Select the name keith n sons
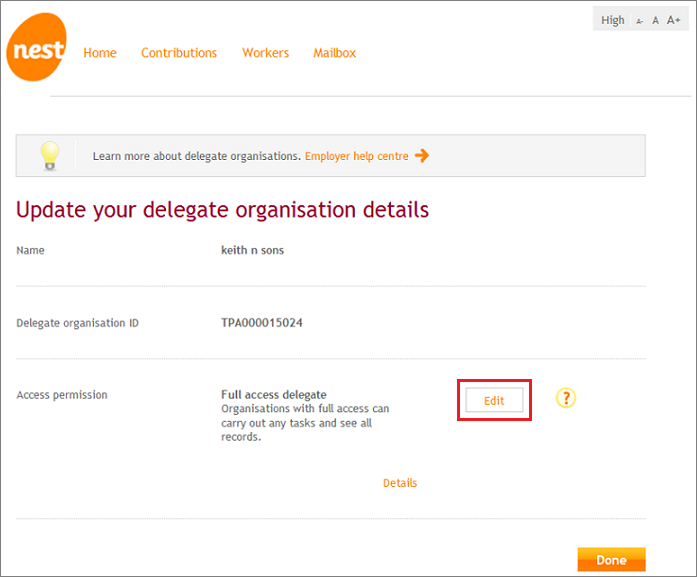Image resolution: width=697 pixels, height=577 pixels. pos(252,250)
